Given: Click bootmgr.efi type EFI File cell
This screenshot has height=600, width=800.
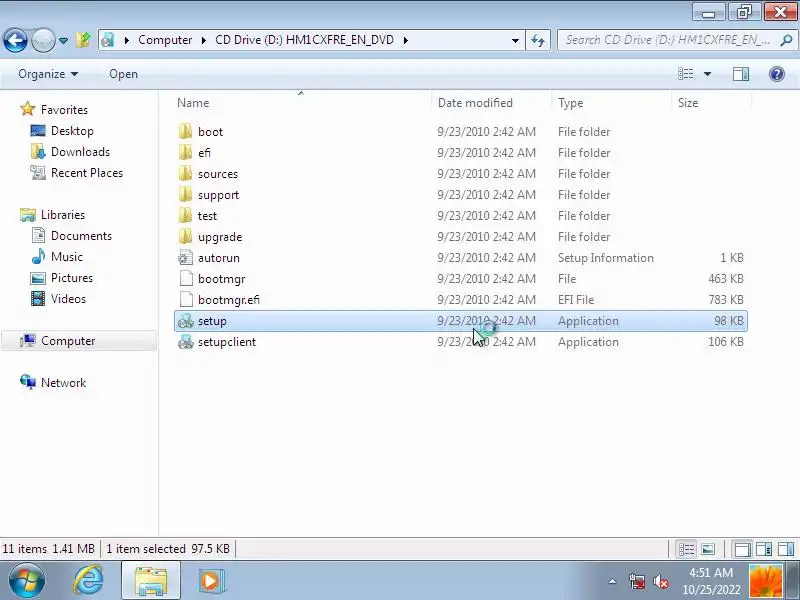Looking at the screenshot, I should tap(576, 299).
